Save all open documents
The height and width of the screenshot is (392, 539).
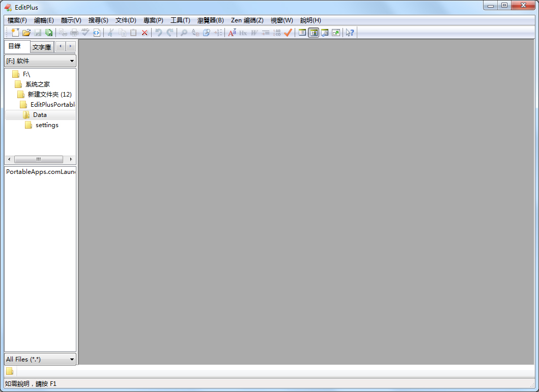tap(49, 33)
